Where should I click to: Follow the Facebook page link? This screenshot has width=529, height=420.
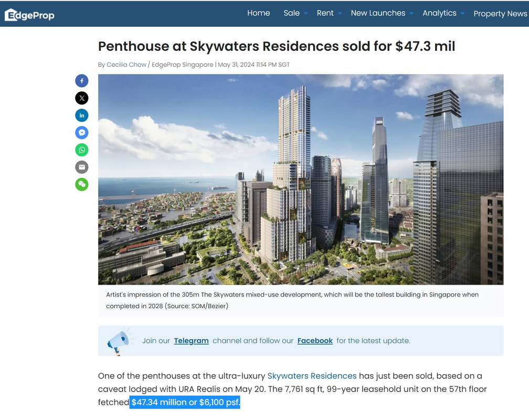(315, 341)
